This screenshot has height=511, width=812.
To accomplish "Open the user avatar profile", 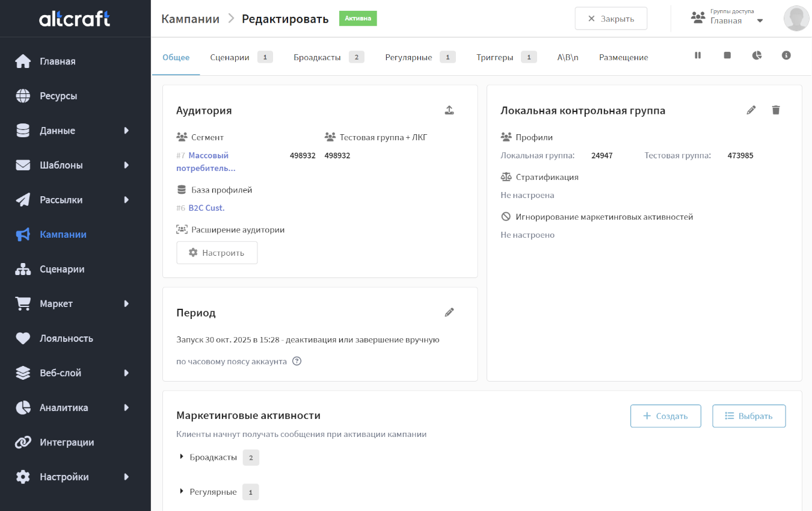I will (796, 19).
